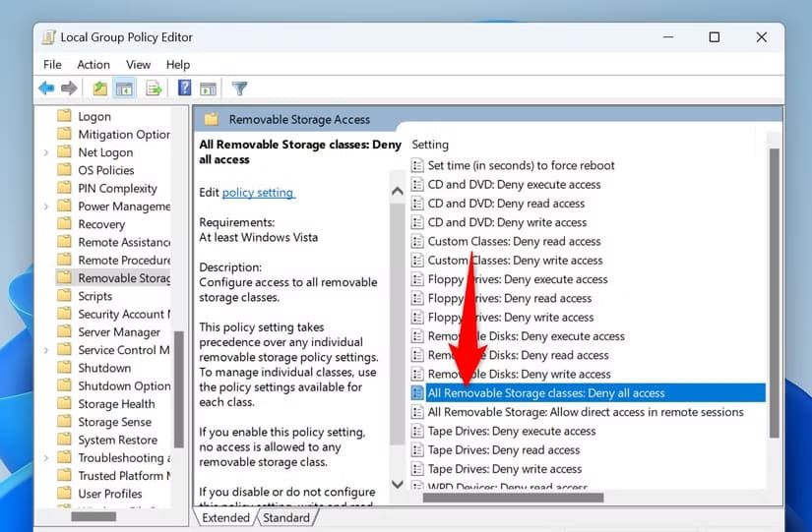Viewport: 812px width, 532px height.
Task: Click the Export List toolbar icon
Action: (x=154, y=89)
